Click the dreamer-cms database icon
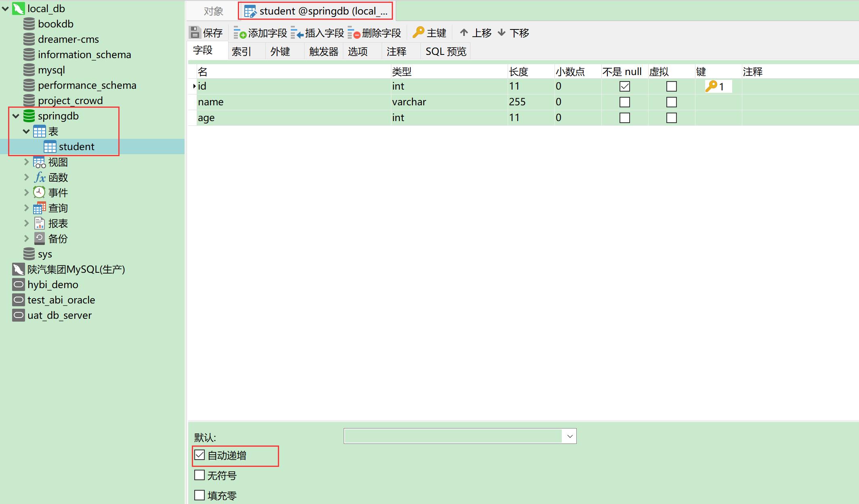 click(x=29, y=39)
